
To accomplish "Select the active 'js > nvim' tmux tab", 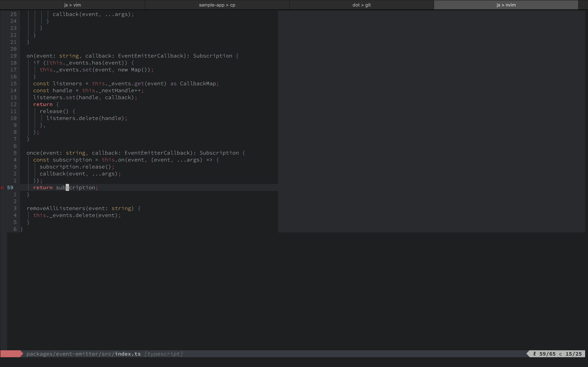I will [x=506, y=5].
